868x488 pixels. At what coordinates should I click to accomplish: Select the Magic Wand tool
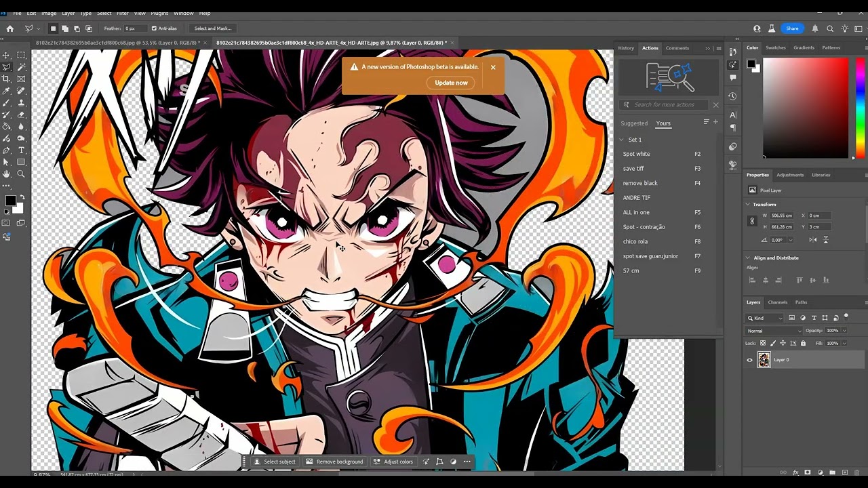(21, 67)
